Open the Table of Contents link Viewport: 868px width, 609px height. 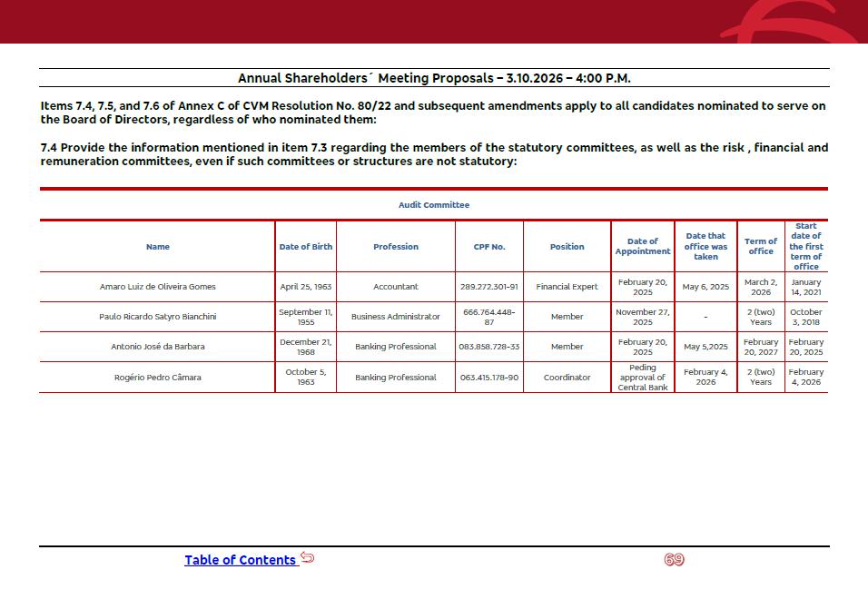point(240,560)
